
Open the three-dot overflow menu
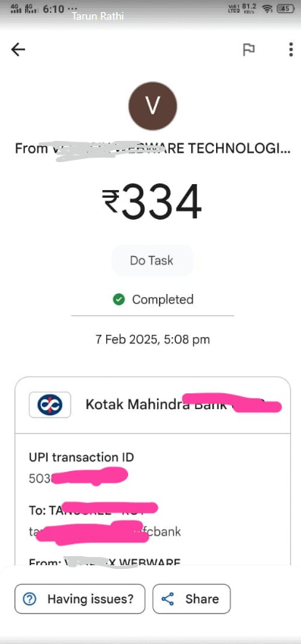pyautogui.click(x=290, y=50)
